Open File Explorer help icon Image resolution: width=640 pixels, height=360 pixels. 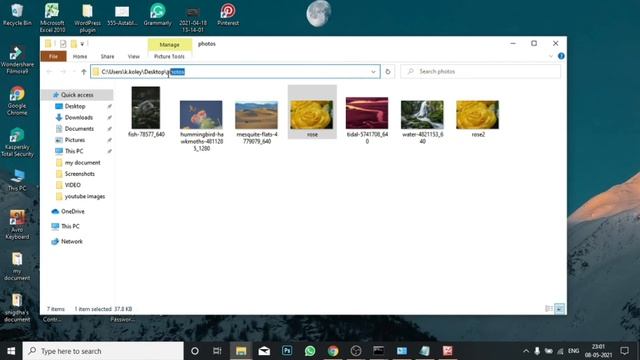[561, 56]
